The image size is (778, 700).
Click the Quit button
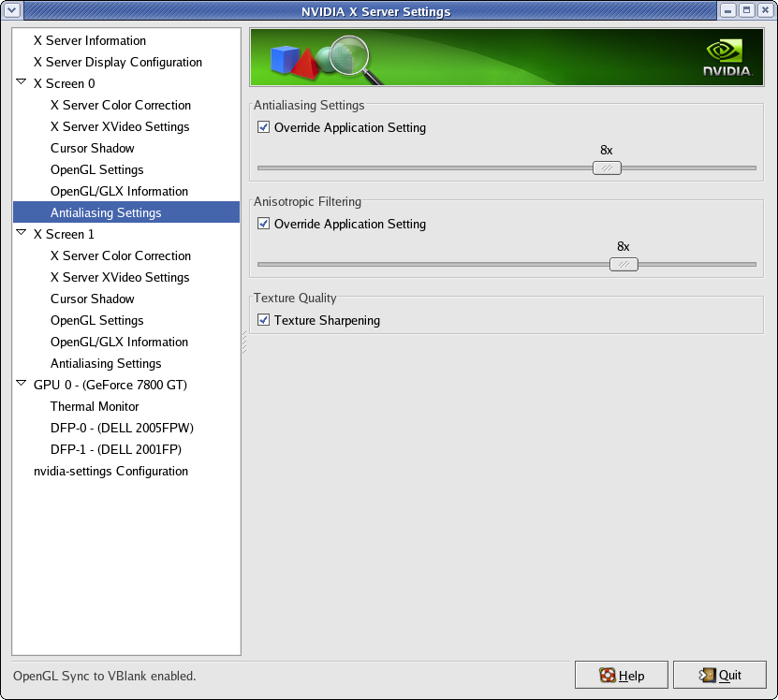(719, 675)
